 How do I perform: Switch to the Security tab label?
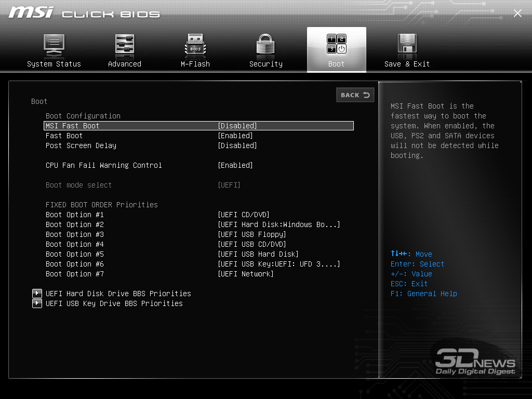265,64
